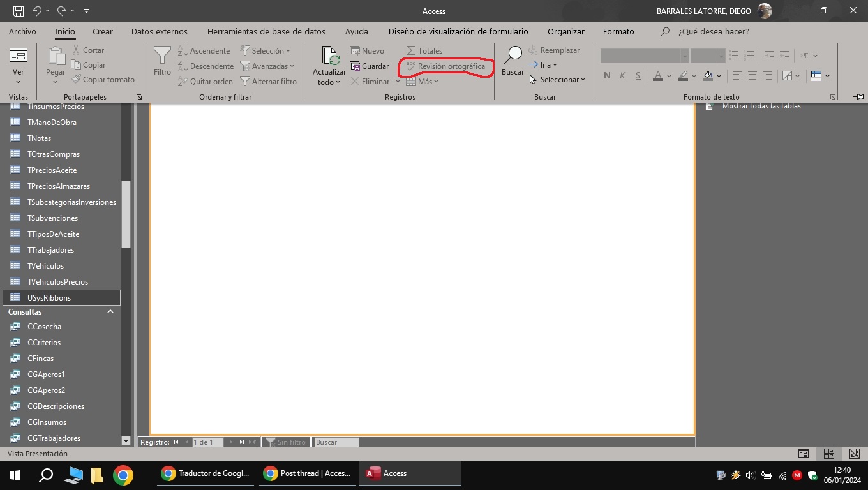Toggle italic (K) formatting
Viewport: 868px width, 490px height.
pyautogui.click(x=622, y=75)
